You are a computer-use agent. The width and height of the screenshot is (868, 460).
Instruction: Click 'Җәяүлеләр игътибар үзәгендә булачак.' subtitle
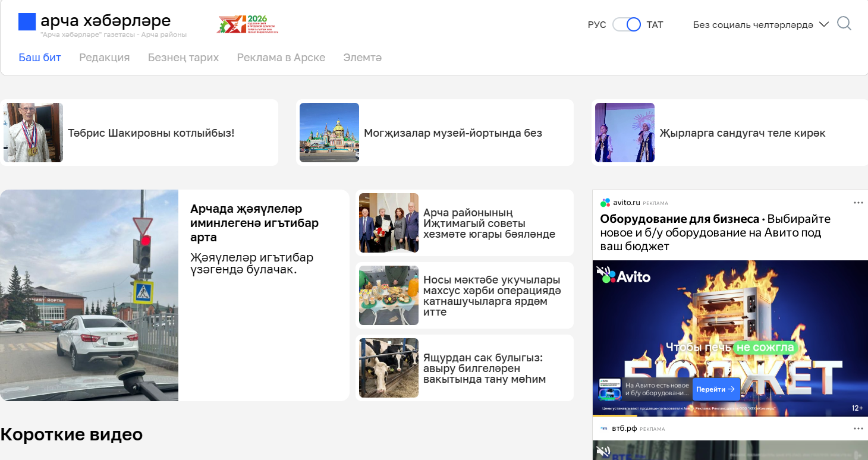click(x=251, y=263)
